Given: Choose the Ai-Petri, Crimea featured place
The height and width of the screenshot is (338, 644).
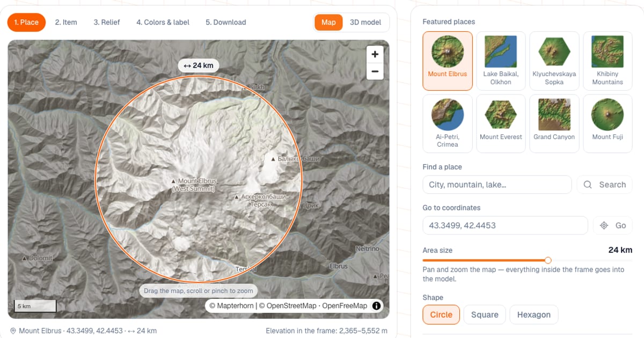Looking at the screenshot, I should tap(448, 123).
